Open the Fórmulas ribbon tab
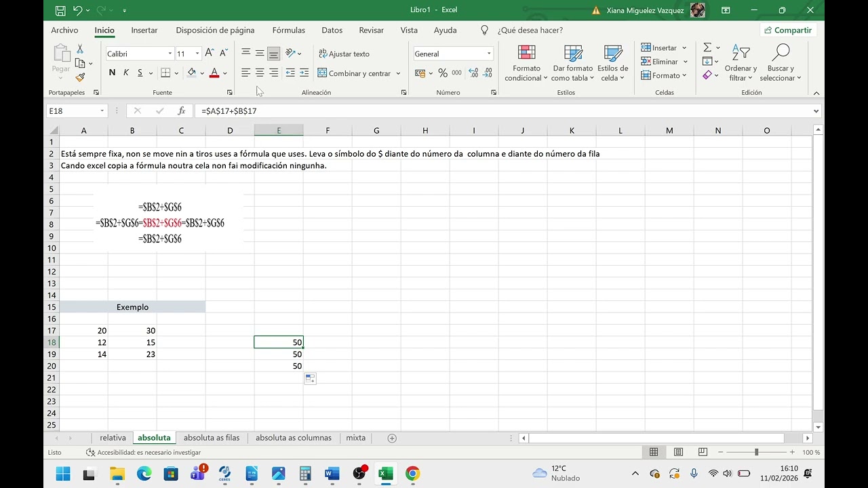 tap(289, 30)
